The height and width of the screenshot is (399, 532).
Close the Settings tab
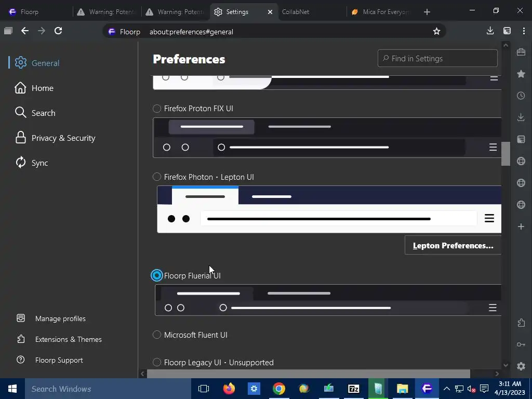270,12
